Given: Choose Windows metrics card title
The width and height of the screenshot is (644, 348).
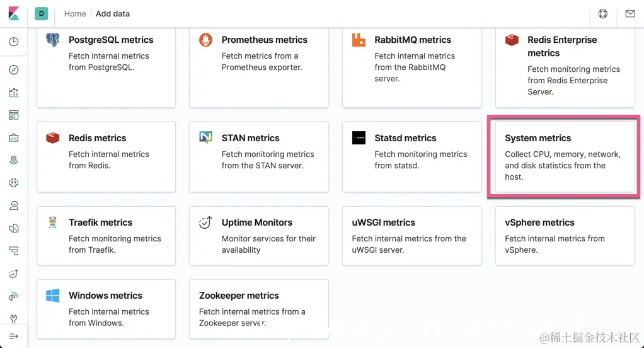Looking at the screenshot, I should (106, 296).
